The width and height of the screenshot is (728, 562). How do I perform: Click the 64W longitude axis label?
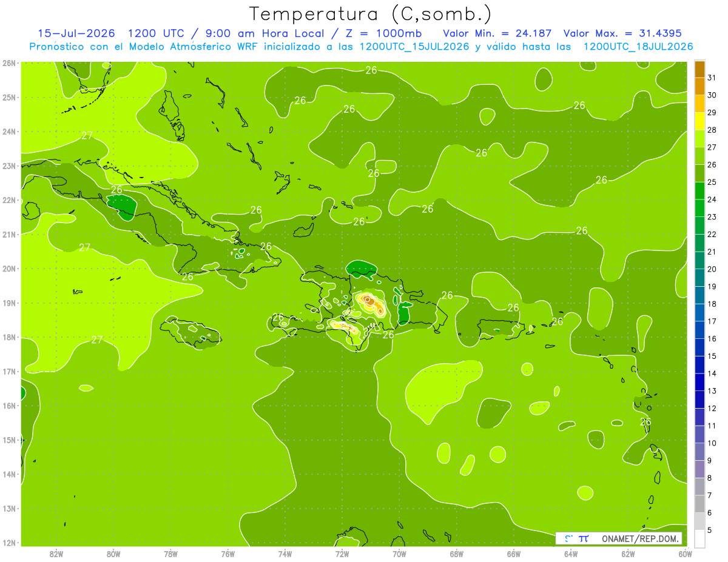tap(570, 554)
